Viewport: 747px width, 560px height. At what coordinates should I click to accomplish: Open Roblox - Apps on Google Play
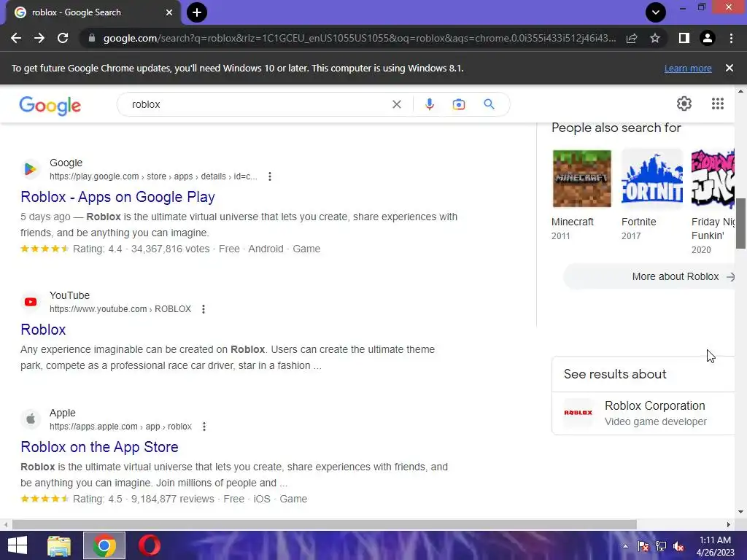click(x=117, y=197)
